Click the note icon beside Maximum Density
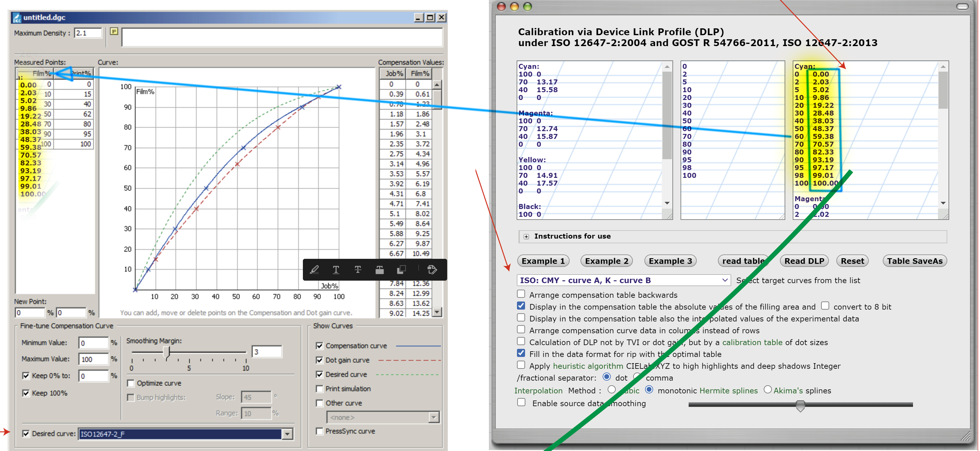This screenshot has width=980, height=451. coord(114,31)
